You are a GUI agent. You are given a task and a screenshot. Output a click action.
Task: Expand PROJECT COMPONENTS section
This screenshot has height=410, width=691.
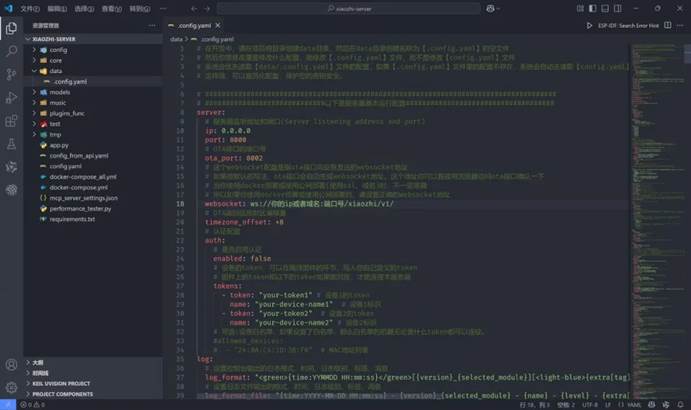tap(93, 394)
